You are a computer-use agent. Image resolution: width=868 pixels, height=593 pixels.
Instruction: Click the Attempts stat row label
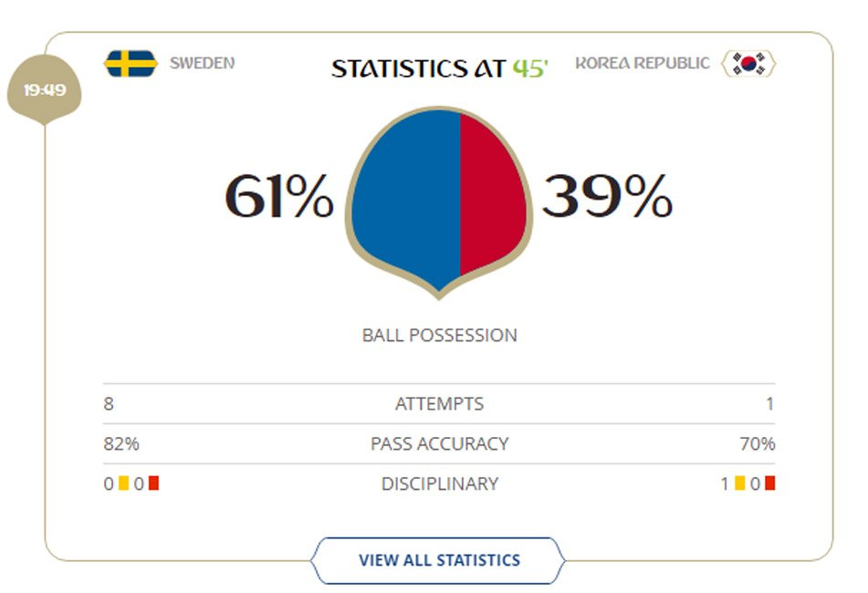point(439,403)
